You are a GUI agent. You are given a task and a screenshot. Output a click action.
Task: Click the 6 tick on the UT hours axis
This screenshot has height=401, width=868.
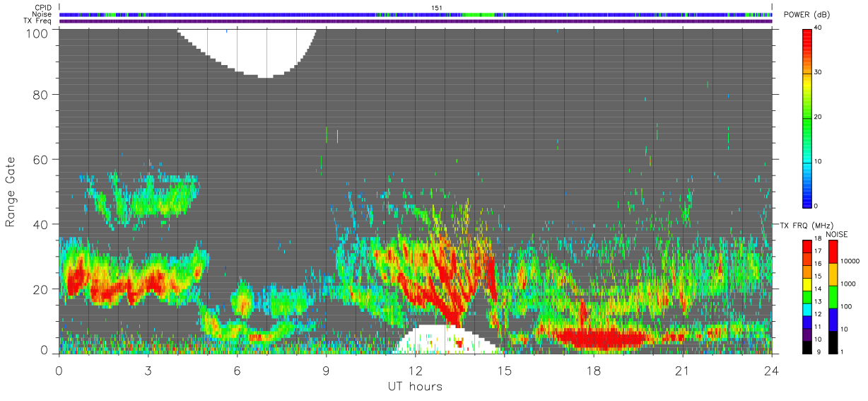pos(237,371)
